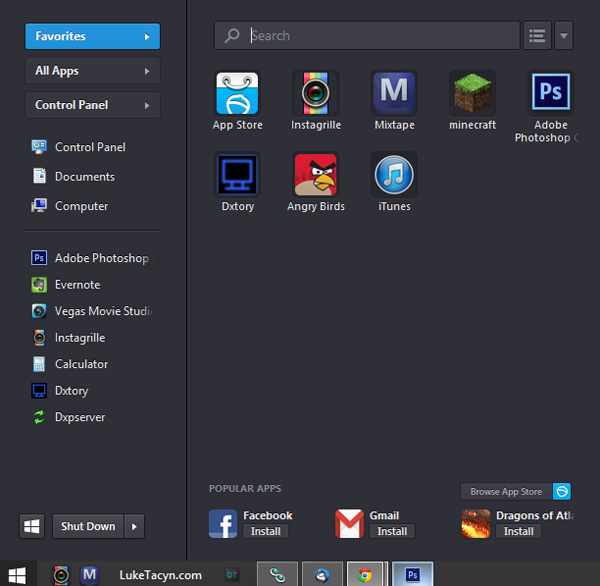The width and height of the screenshot is (600, 586).
Task: Click the Documents icon in left list
Action: tap(39, 176)
